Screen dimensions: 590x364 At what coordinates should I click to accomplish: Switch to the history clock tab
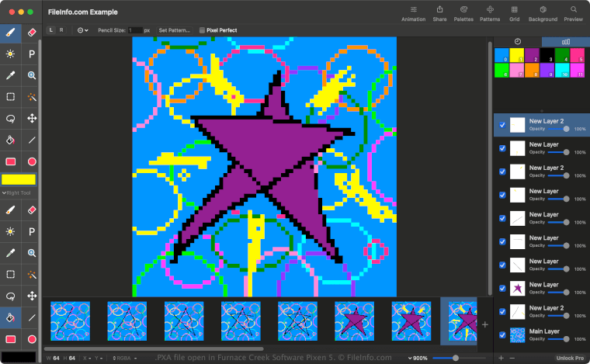pyautogui.click(x=517, y=41)
